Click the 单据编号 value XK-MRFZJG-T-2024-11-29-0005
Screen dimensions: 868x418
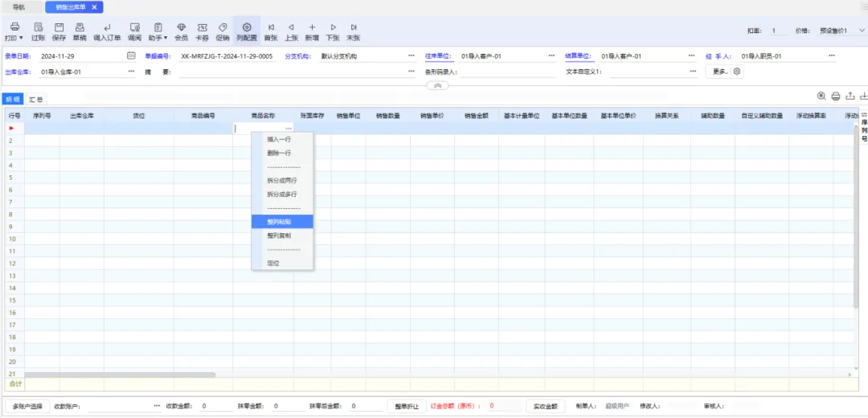(x=227, y=56)
